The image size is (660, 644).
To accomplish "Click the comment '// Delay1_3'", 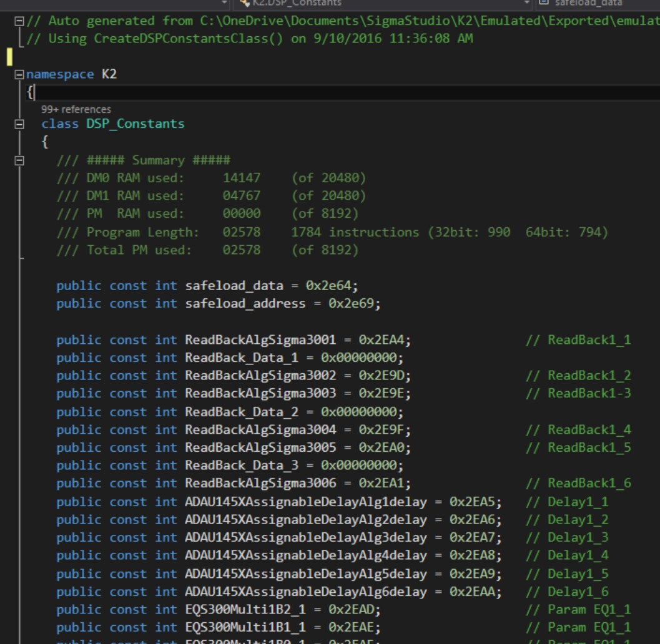I will 567,537.
